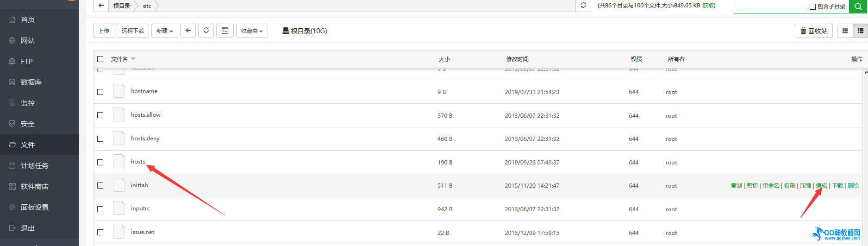Open the terminal icon in toolbar
This screenshot has height=246, width=868.
click(225, 31)
